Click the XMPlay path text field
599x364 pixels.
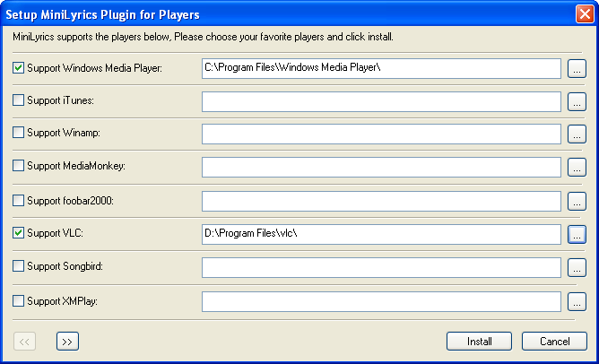(x=381, y=302)
